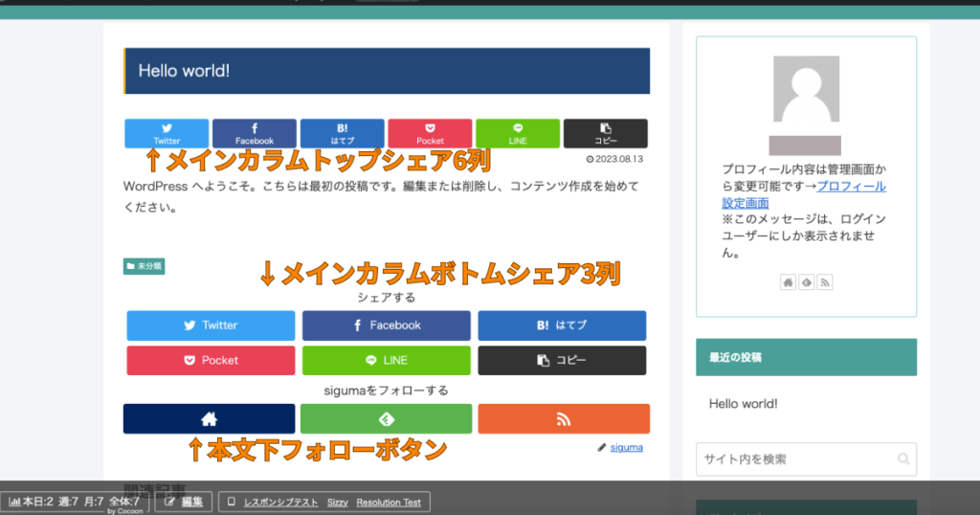Viewport: 980px width, 515px height.
Task: Click the 編集 button in bottom bar
Action: coord(184,502)
